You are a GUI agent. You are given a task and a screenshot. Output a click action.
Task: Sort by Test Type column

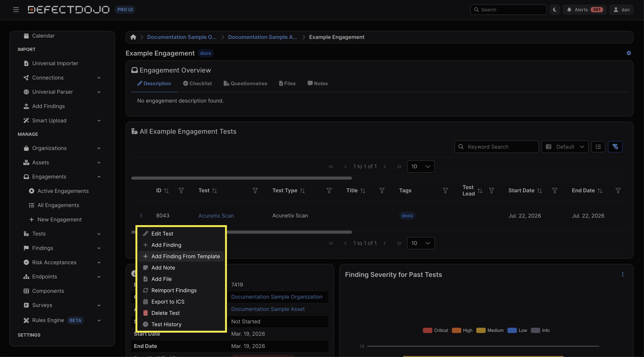point(302,191)
